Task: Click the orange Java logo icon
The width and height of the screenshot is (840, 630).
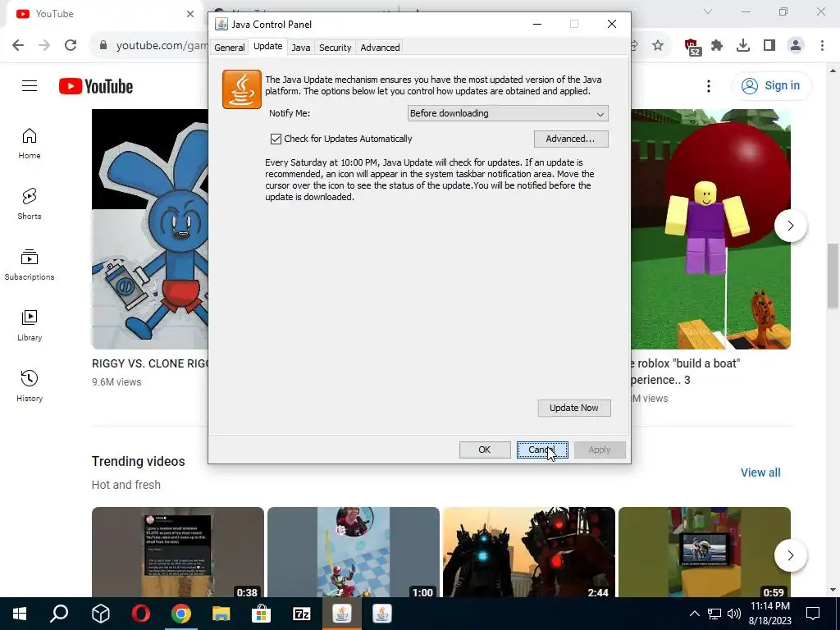Action: [242, 89]
